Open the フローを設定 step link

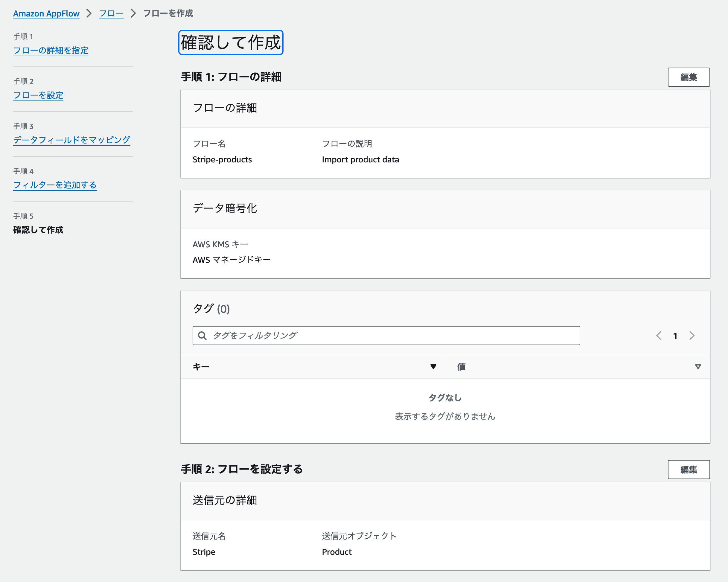click(38, 95)
